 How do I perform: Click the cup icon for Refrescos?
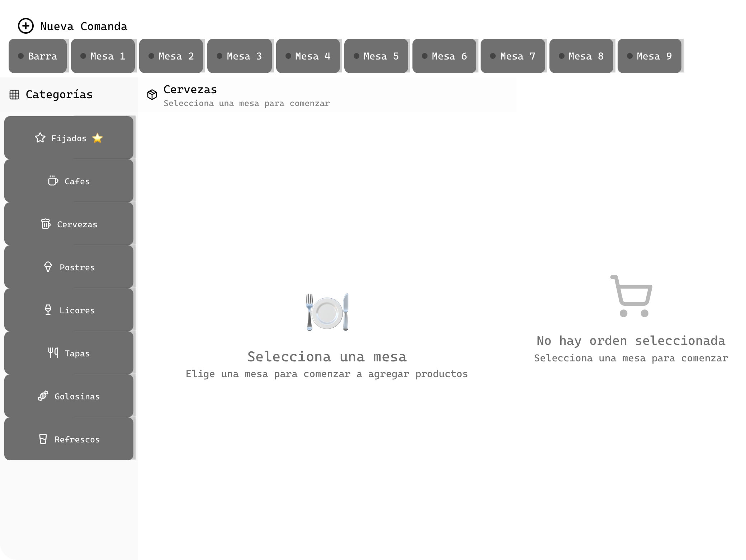[43, 439]
